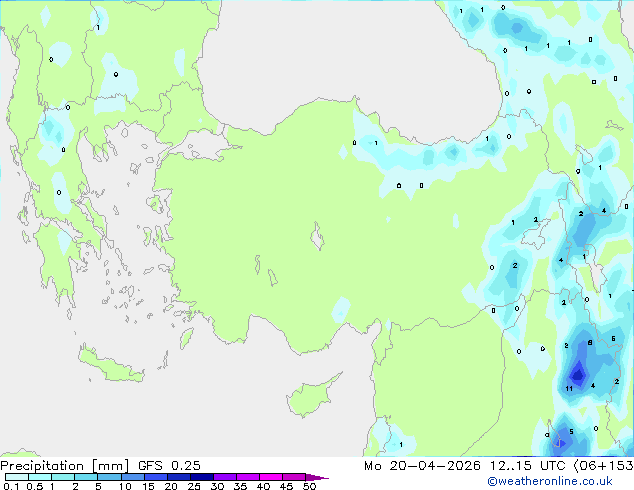This screenshot has width=634, height=490.
Task: Click the 20–25 mm legend swatch
Action: click(x=179, y=477)
